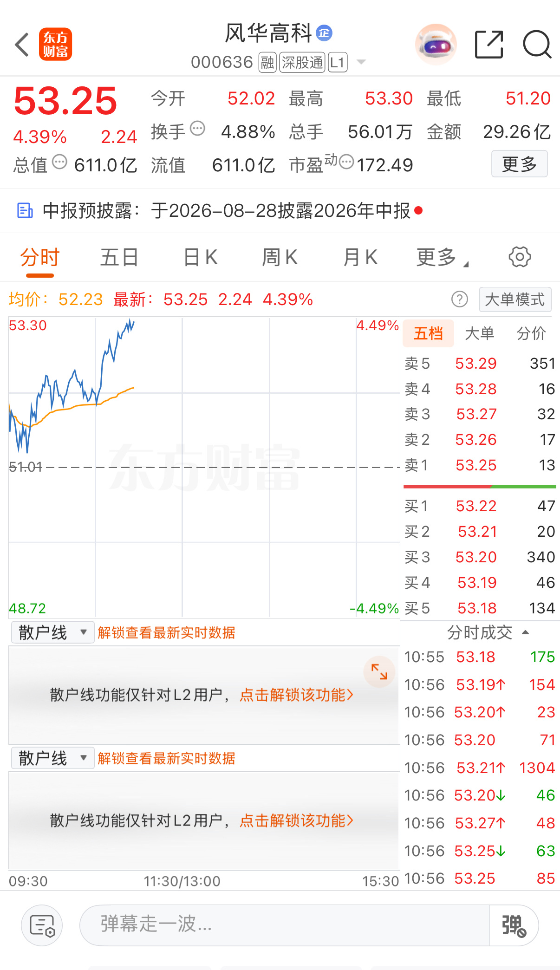
Task: Tap the 买1 row at 53.22
Action: [480, 506]
